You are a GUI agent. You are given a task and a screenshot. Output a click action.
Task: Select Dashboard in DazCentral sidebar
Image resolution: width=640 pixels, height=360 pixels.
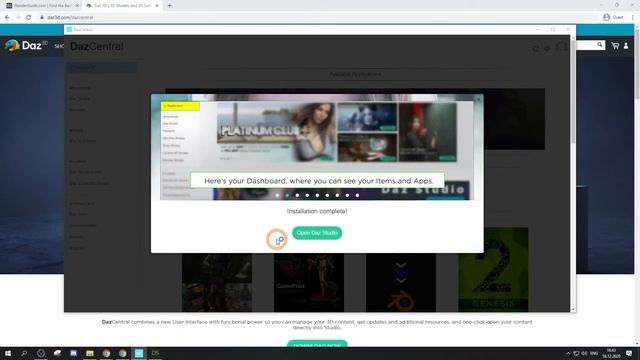pos(101,67)
